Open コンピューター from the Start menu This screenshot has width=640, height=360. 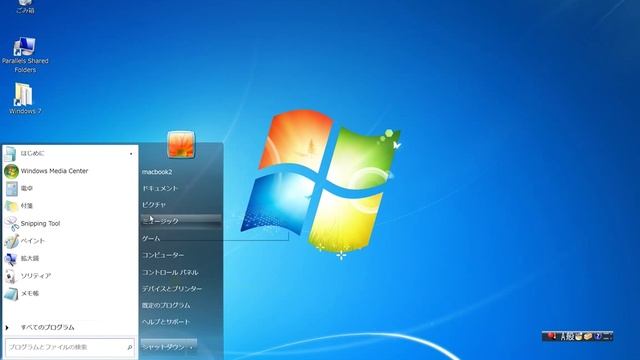coord(163,255)
